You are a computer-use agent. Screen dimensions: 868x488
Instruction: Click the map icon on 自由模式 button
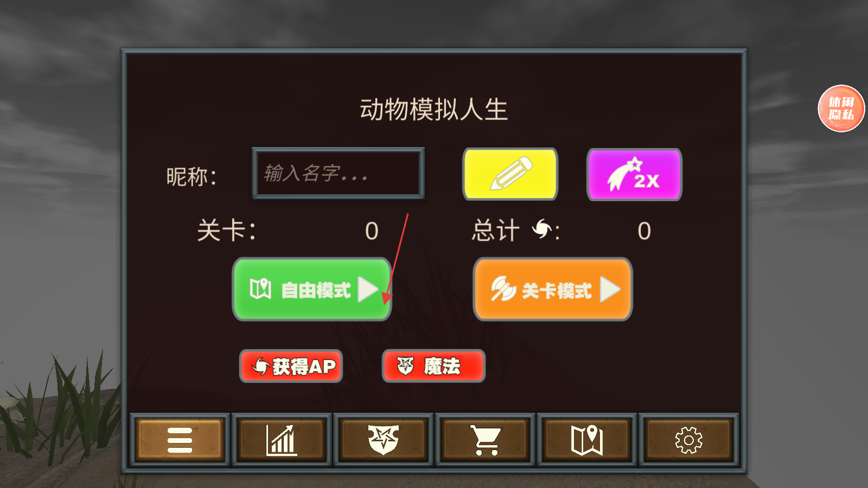pos(260,288)
